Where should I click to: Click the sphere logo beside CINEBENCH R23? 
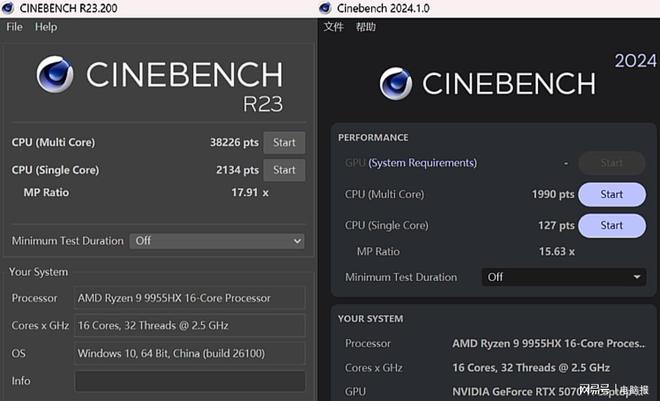tap(56, 75)
